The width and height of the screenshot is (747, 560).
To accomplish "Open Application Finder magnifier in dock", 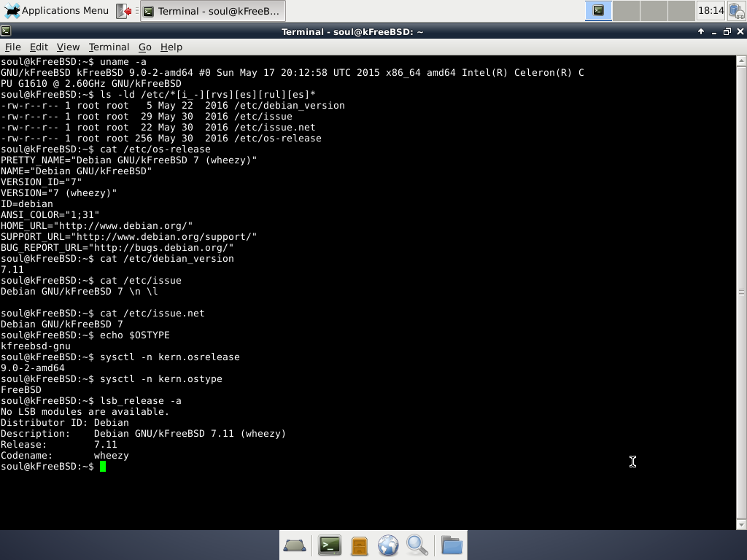I will tap(417, 545).
